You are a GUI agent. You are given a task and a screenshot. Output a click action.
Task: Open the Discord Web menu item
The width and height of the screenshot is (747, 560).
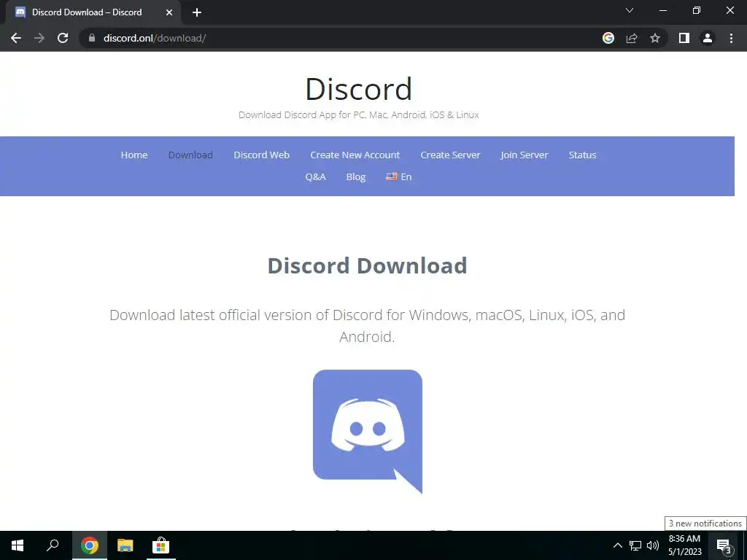[262, 155]
